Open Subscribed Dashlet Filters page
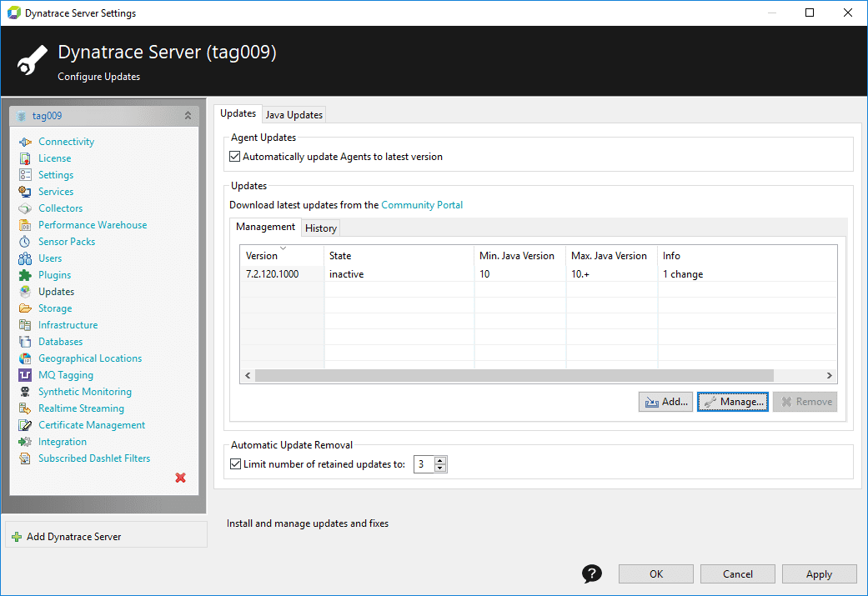This screenshot has width=868, height=596. pyautogui.click(x=94, y=458)
